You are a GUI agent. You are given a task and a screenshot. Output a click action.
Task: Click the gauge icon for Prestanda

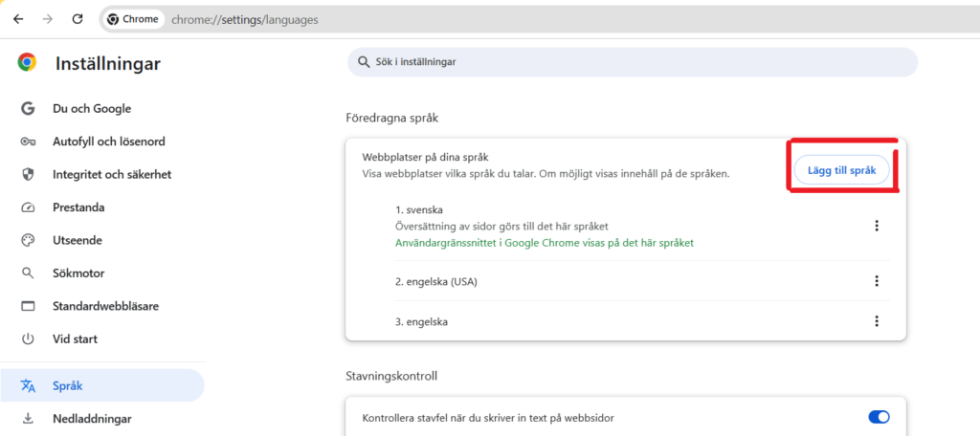[x=28, y=207]
